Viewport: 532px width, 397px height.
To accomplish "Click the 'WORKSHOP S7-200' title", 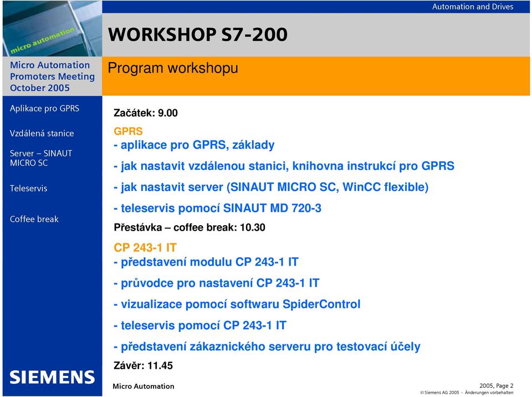I will (198, 34).
